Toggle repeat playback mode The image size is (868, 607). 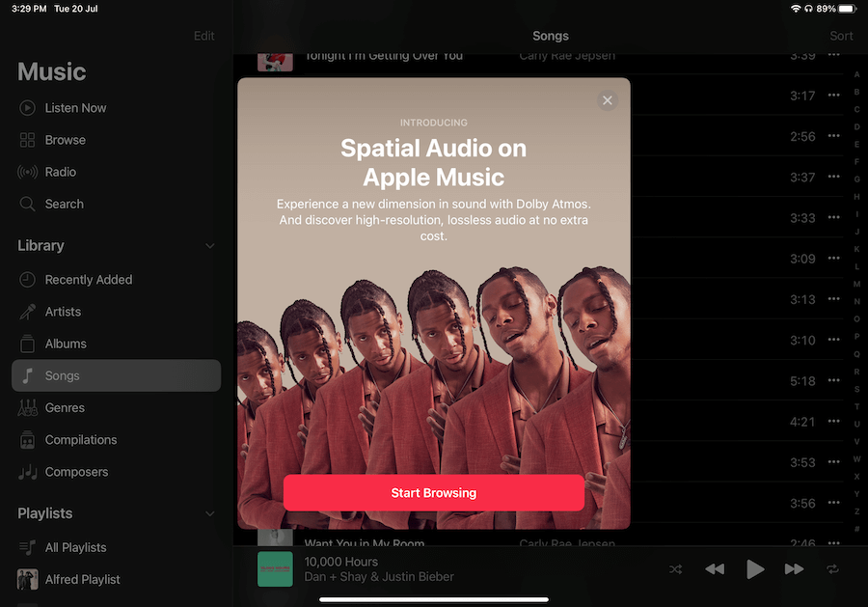(833, 569)
